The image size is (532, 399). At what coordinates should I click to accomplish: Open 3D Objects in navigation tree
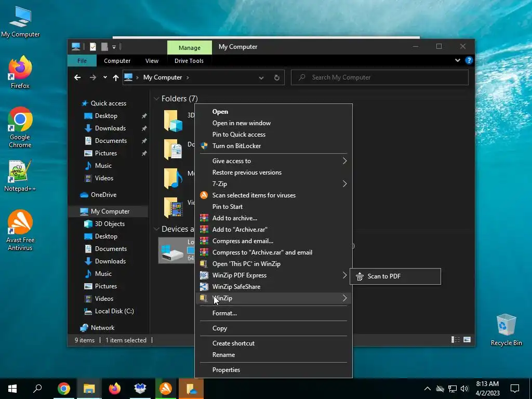pos(110,224)
